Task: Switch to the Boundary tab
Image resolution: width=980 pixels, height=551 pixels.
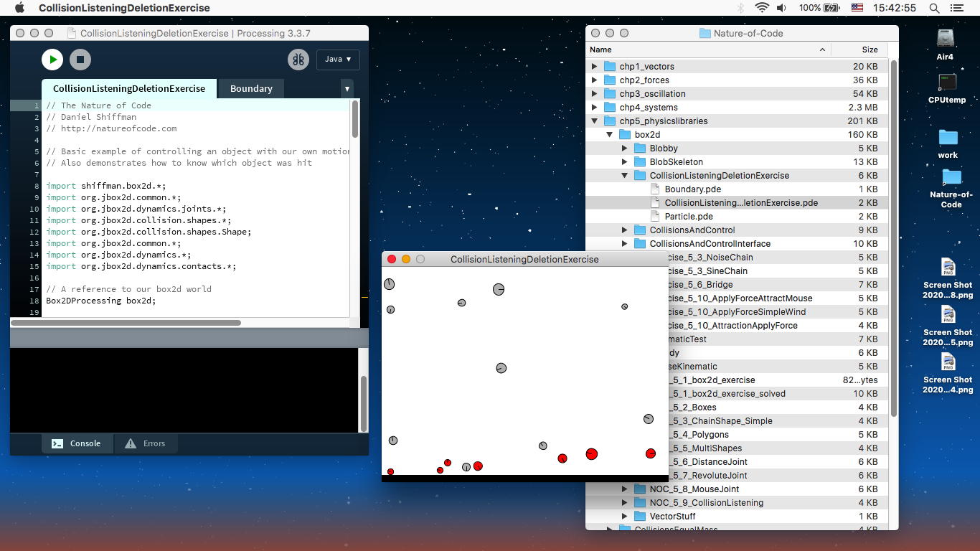Action: 250,89
